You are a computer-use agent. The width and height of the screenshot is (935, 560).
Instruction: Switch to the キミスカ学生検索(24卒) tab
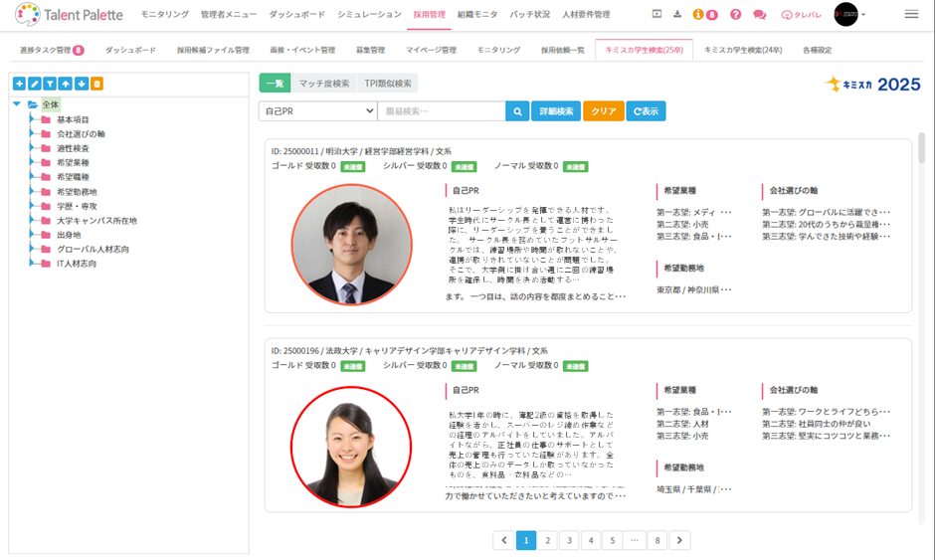coord(742,50)
